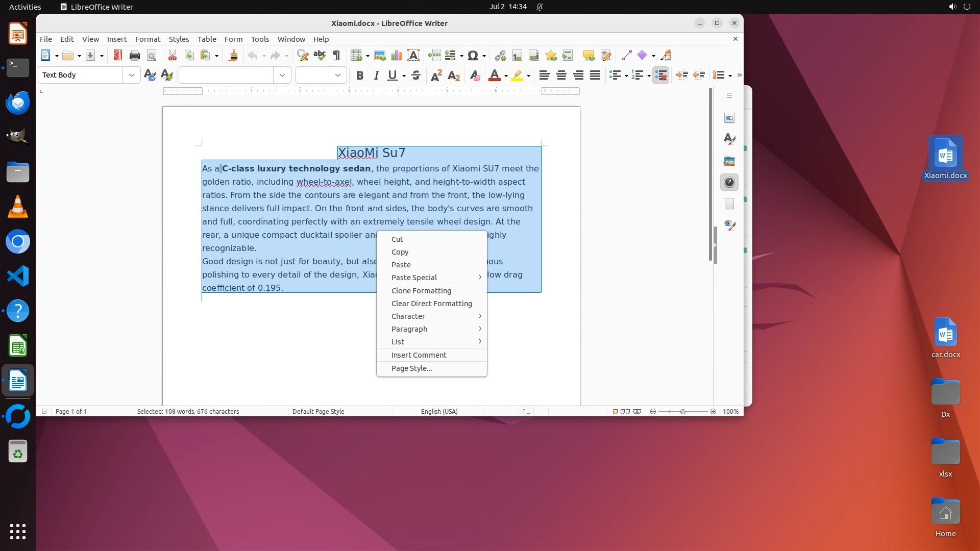Open the font name dropdown arrow
Screen dimensions: 980x551
pyautogui.click(x=282, y=75)
